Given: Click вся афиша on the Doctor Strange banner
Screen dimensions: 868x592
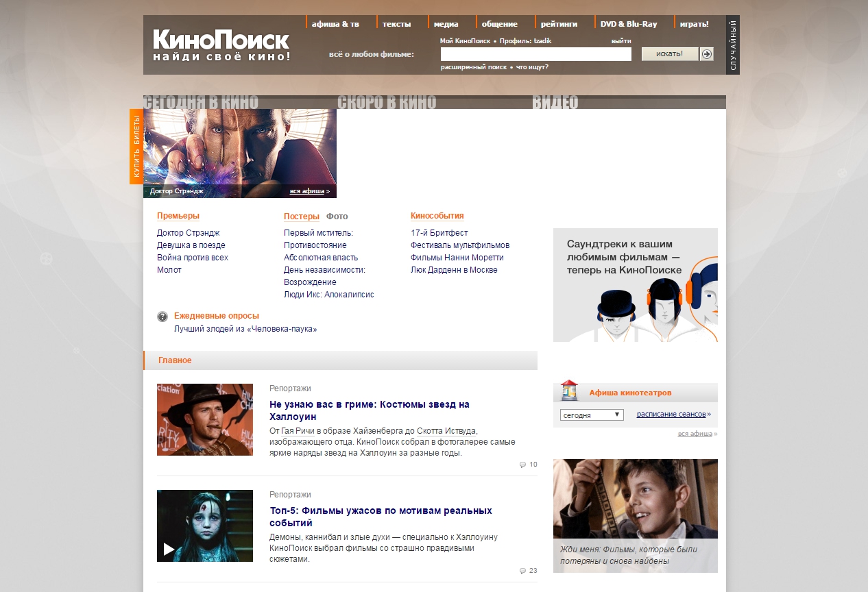Looking at the screenshot, I should coord(307,191).
